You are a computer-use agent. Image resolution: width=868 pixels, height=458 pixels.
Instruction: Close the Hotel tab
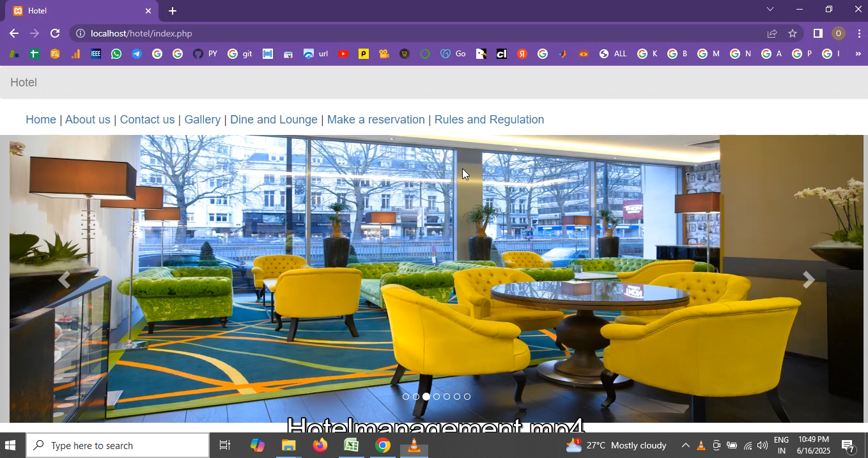pyautogui.click(x=148, y=11)
